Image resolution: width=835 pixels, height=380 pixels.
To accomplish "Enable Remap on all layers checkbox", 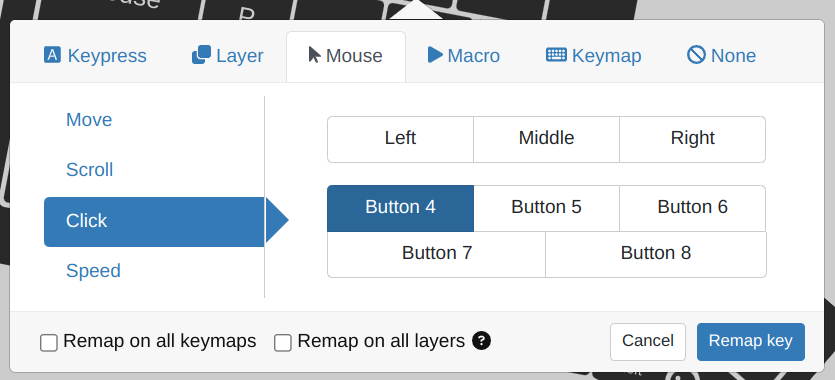I will point(283,343).
